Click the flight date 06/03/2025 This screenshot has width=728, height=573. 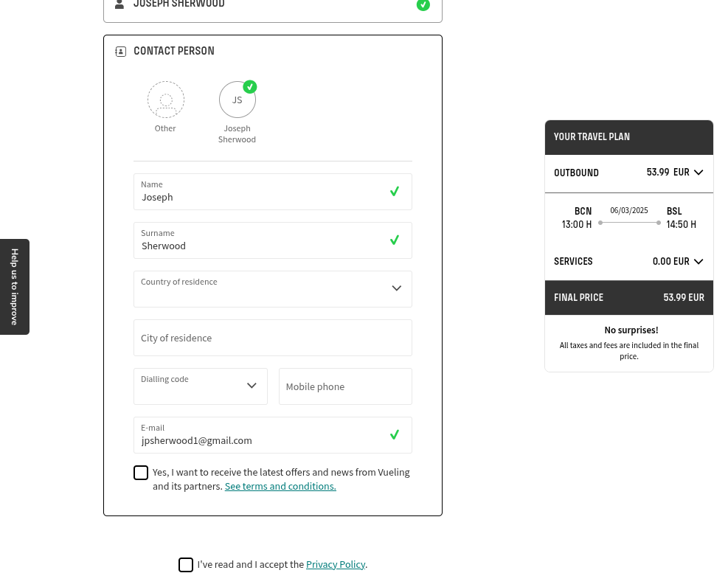tap(628, 210)
